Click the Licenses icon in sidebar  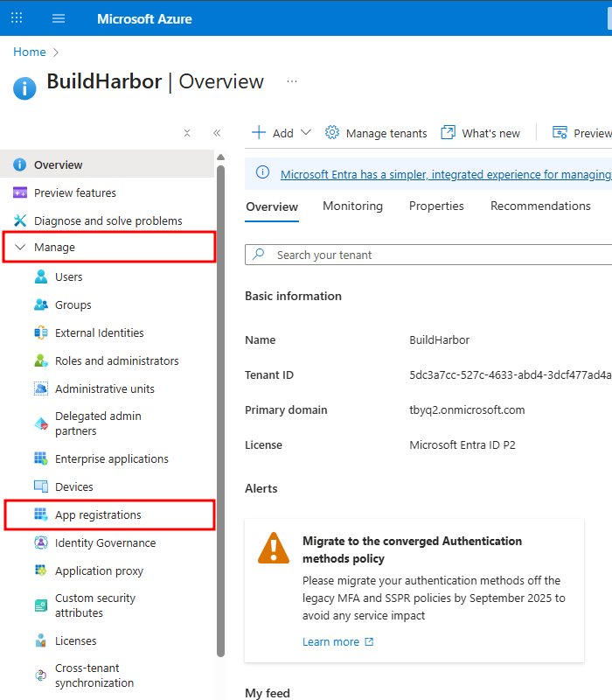[41, 641]
